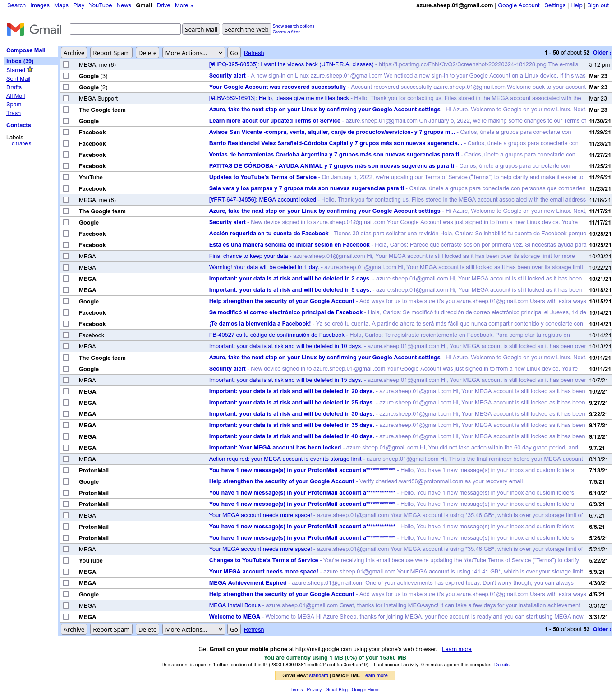Image resolution: width=616 pixels, height=697 pixels.
Task: Check the 'Welcome to MEGA' email checkbox
Action: 66,617
